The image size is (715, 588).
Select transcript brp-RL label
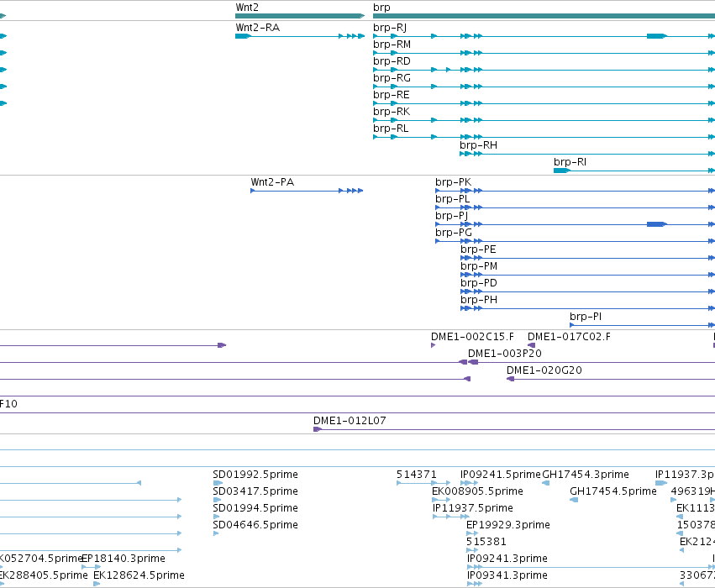391,129
